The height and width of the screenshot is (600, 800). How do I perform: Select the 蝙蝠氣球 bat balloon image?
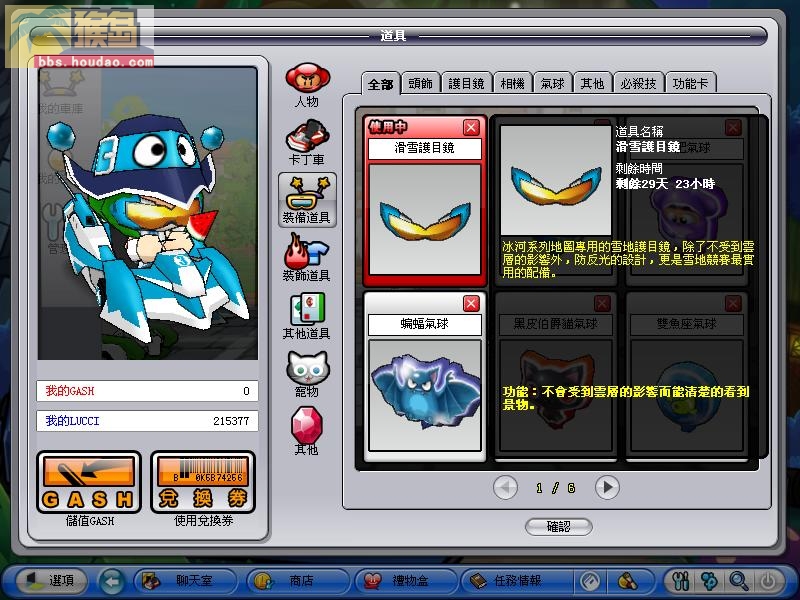click(x=424, y=395)
